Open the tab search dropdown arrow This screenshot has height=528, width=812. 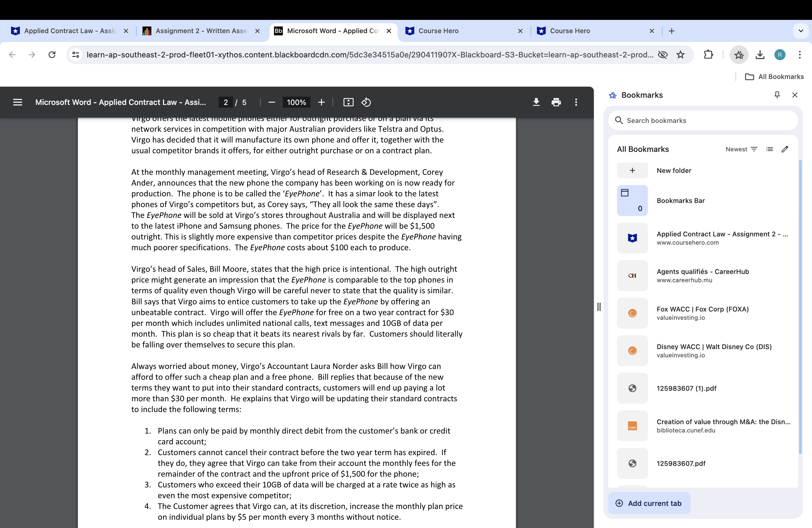coord(801,31)
